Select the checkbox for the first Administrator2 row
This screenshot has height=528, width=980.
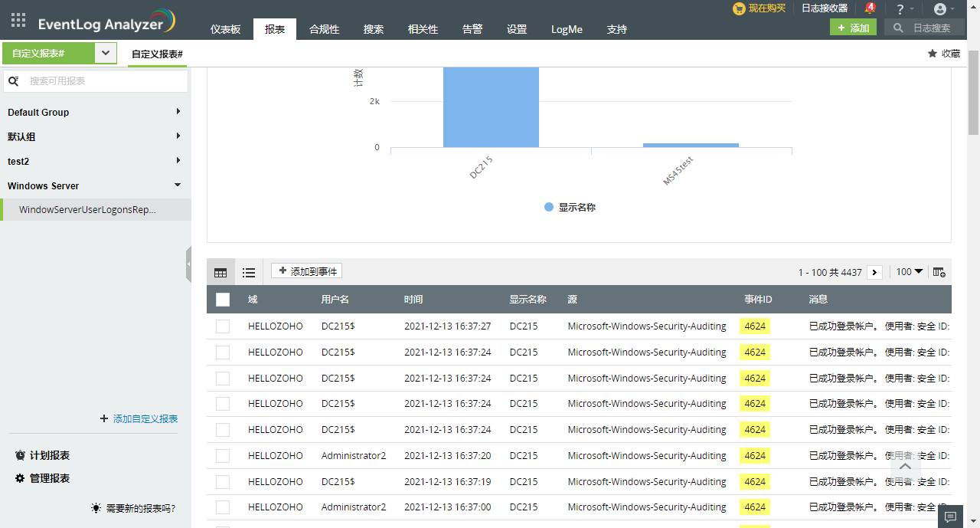pos(223,456)
